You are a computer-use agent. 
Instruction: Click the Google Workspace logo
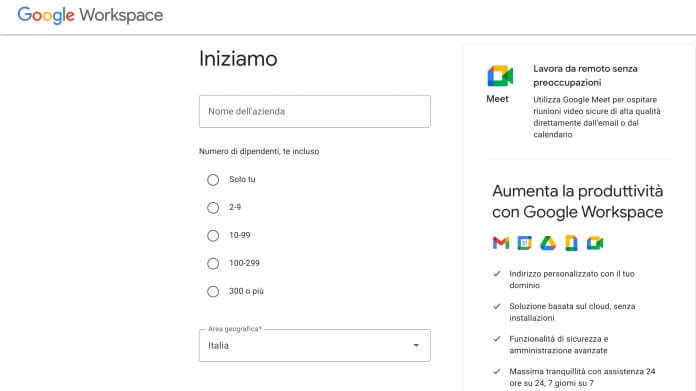[x=90, y=15]
